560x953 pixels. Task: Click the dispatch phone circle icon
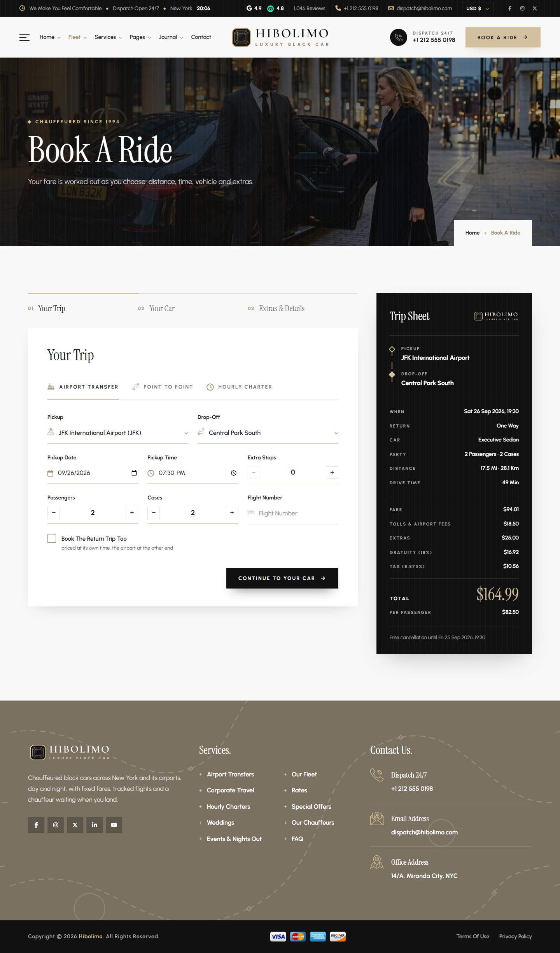398,37
